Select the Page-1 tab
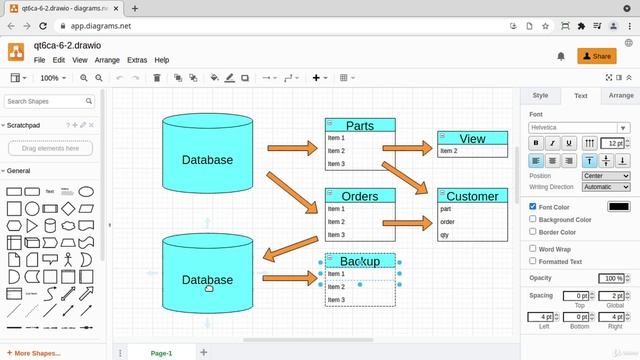The image size is (640, 360). tap(161, 353)
